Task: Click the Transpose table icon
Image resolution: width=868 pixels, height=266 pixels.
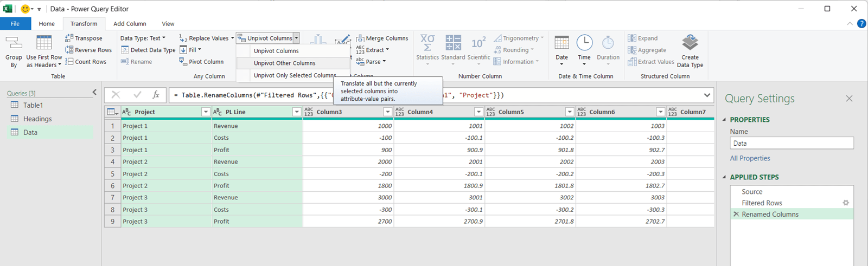Action: [x=69, y=38]
